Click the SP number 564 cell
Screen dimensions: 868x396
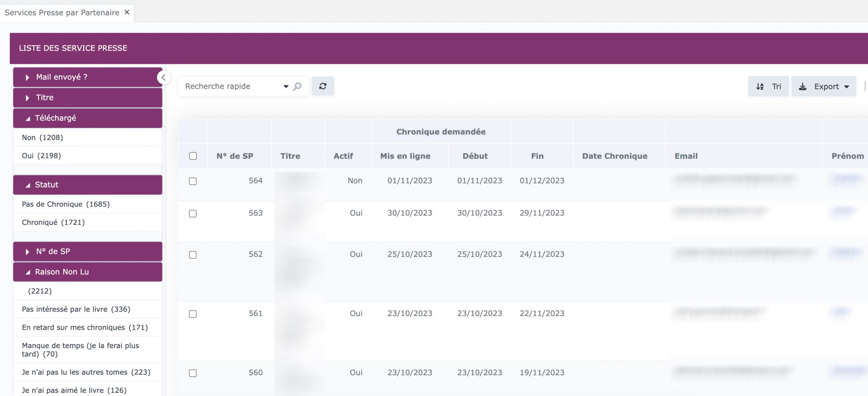click(255, 181)
